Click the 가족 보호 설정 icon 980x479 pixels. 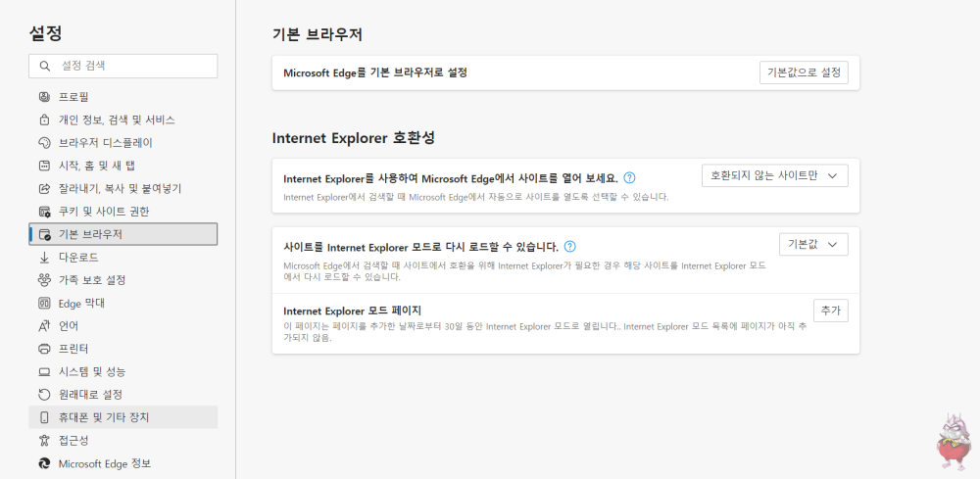point(44,280)
